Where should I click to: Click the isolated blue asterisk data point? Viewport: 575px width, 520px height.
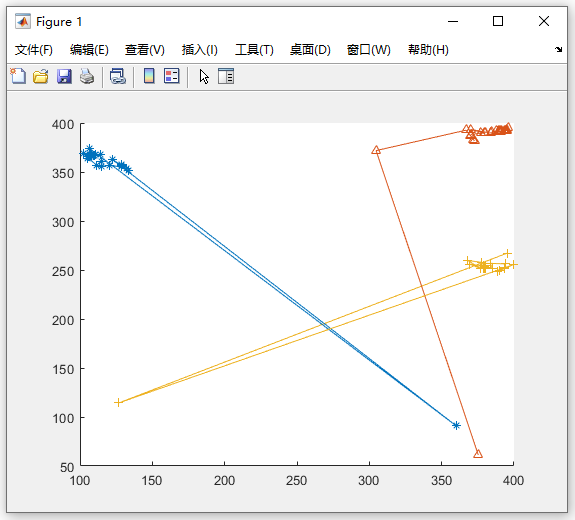point(456,425)
